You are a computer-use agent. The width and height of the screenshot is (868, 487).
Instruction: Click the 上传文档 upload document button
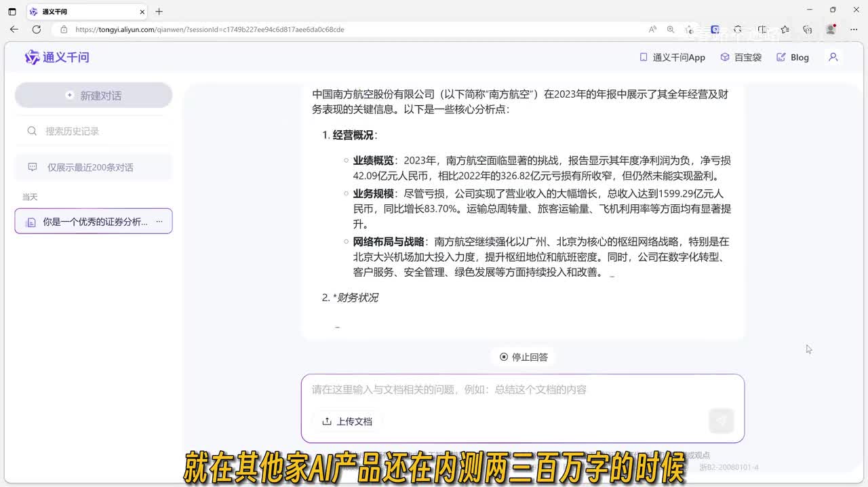(347, 421)
